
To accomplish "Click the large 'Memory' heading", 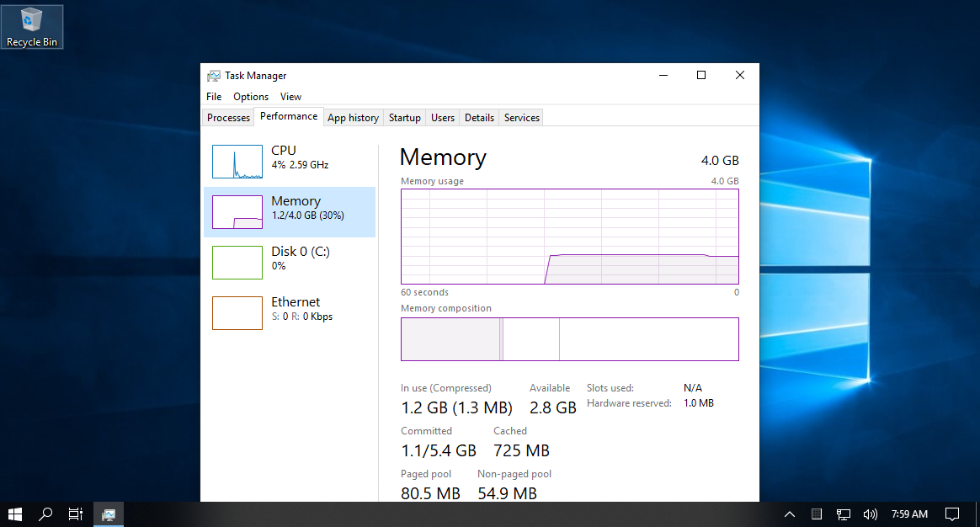I will pos(443,157).
